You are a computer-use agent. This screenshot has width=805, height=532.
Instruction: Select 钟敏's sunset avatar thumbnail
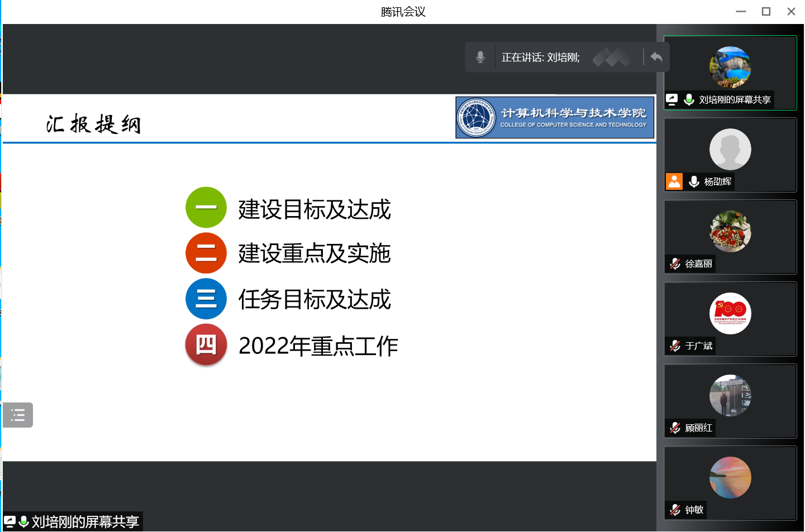pos(730,477)
